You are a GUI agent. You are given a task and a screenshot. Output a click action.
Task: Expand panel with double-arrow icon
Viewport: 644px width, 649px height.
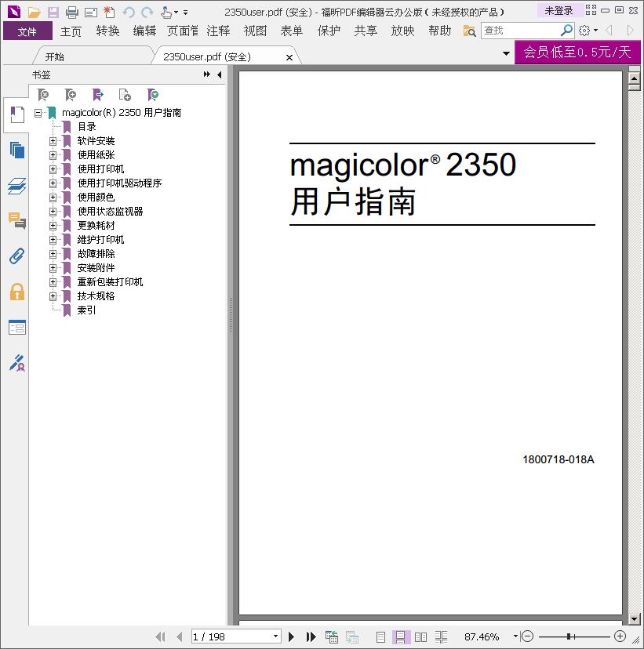pyautogui.click(x=206, y=74)
